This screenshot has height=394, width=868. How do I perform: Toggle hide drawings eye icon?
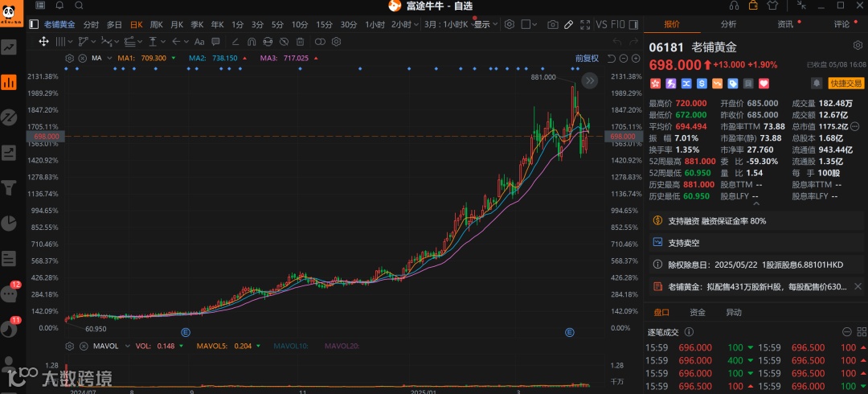pyautogui.click(x=284, y=41)
